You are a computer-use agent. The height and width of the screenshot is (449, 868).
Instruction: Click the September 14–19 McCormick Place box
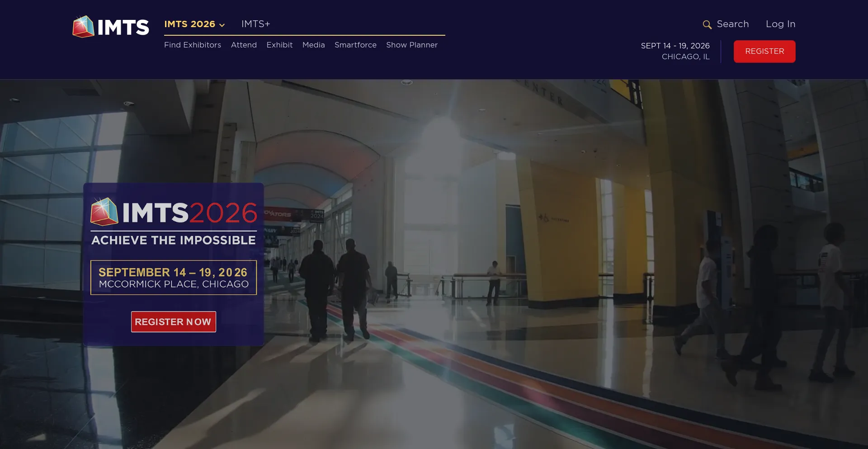[x=174, y=278]
